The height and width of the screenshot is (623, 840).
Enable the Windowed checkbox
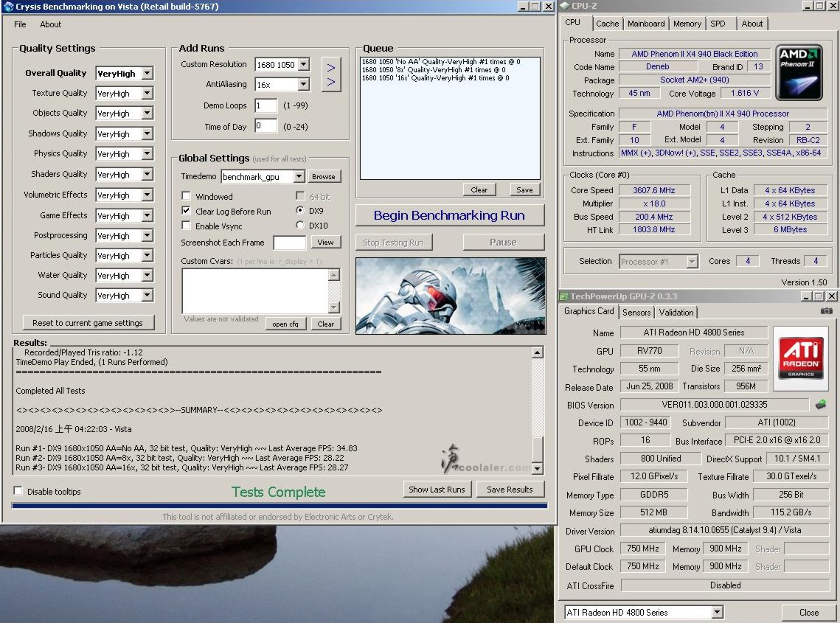(187, 196)
